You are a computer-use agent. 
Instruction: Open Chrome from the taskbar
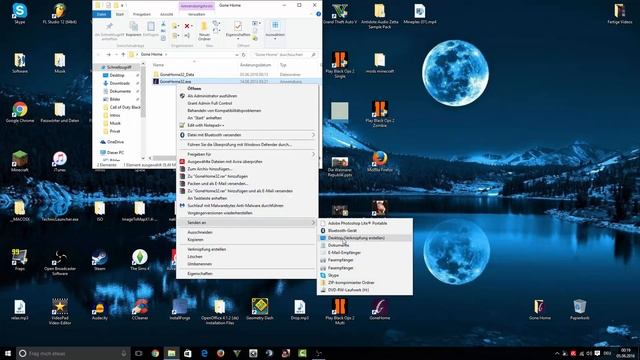pyautogui.click(x=155, y=353)
